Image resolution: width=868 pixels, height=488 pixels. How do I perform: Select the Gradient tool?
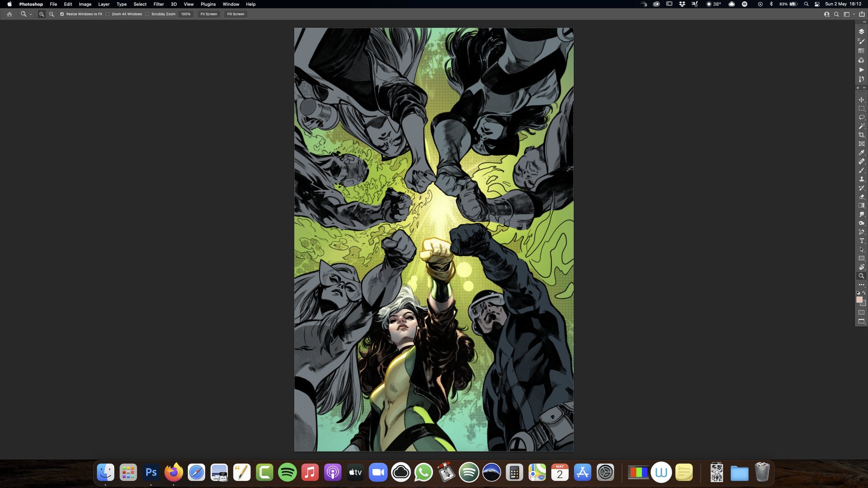[861, 205]
